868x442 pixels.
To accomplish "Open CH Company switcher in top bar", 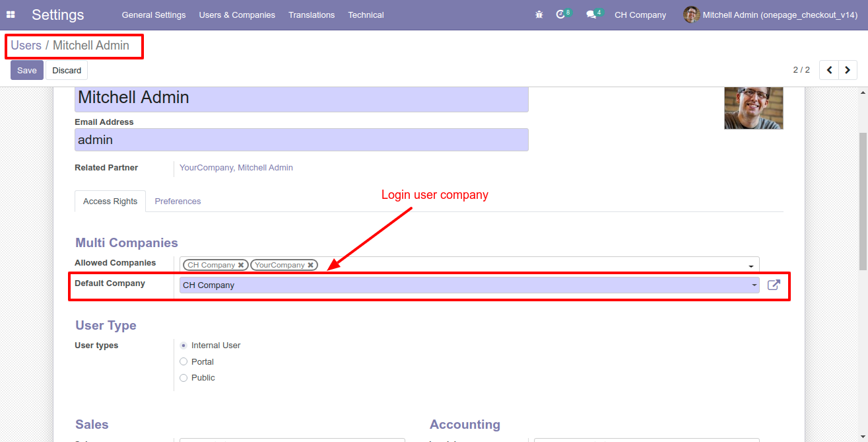I will click(x=640, y=15).
